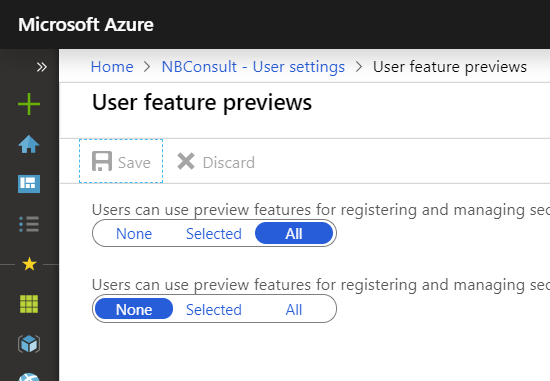Image resolution: width=550 pixels, height=381 pixels.
Task: Select All in the first preview features toggle
Action: click(294, 234)
